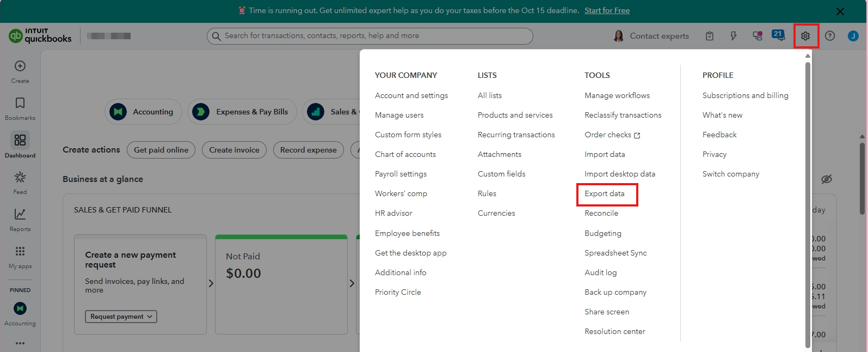Open Rules under Lists

(x=487, y=193)
